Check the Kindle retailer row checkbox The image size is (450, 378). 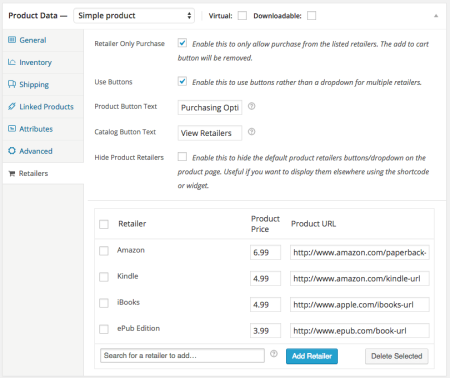[104, 277]
